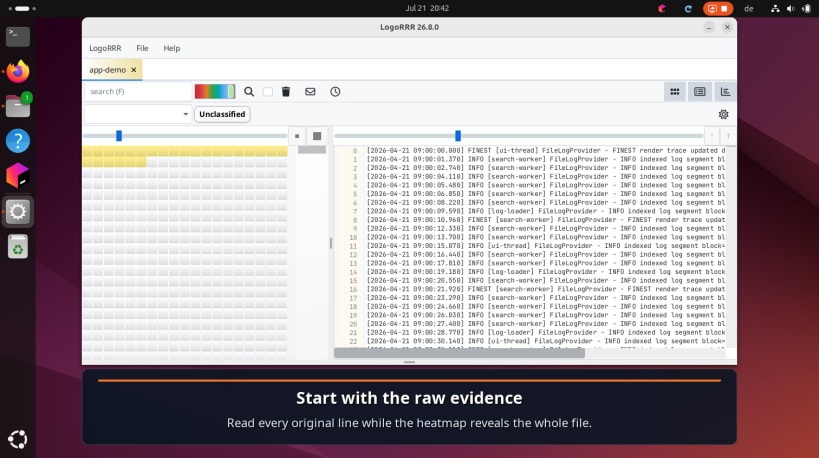The image size is (819, 458).
Task: Select the small block size button
Action: (x=297, y=136)
